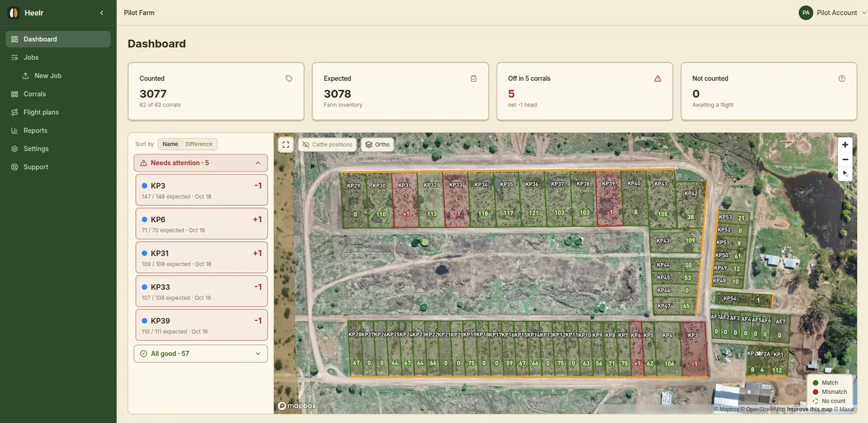
Task: Toggle Cattle positions layer
Action: 327,144
